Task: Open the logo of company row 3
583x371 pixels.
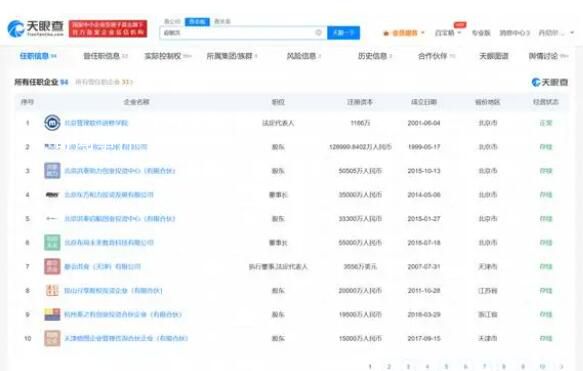Action: click(52, 171)
